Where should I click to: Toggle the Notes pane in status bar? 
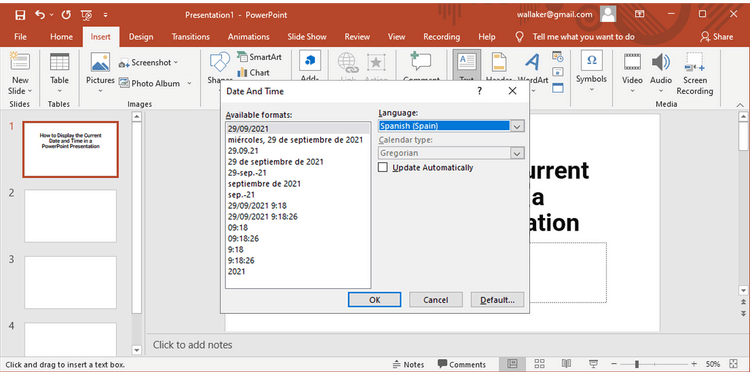coord(408,364)
